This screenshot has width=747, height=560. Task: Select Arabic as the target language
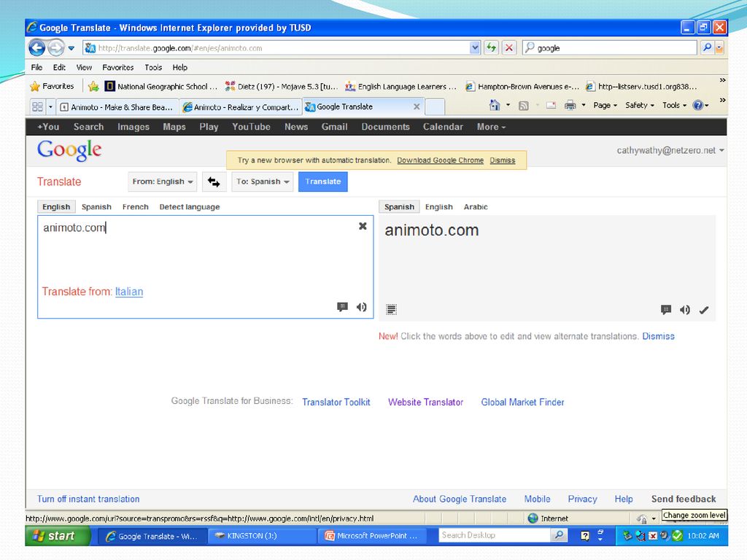[x=476, y=206]
